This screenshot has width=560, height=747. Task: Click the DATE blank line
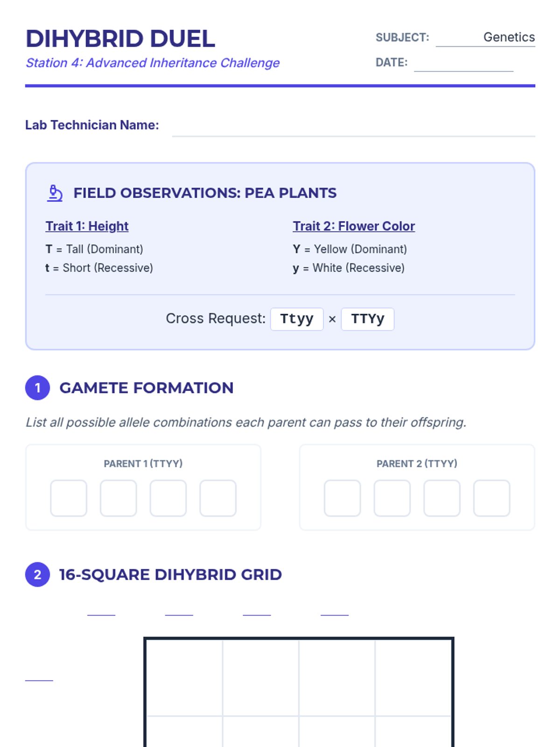[x=463, y=63]
